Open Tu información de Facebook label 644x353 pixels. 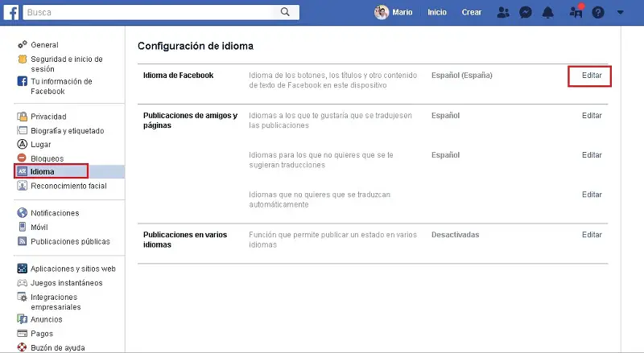tap(61, 86)
